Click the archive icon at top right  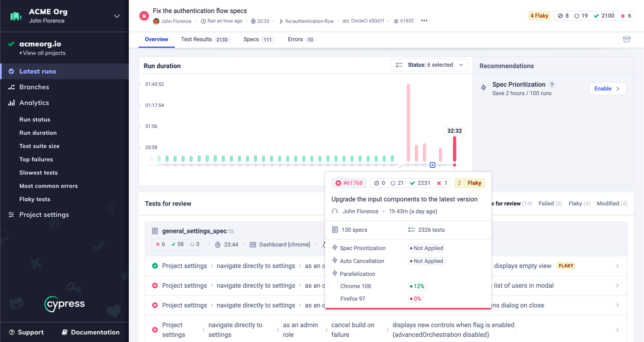pyautogui.click(x=626, y=40)
